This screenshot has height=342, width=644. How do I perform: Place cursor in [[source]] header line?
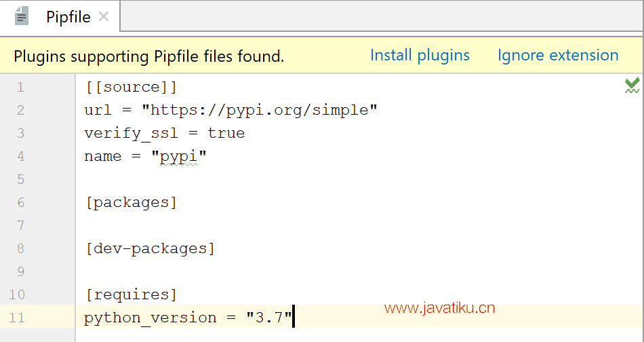pos(131,87)
